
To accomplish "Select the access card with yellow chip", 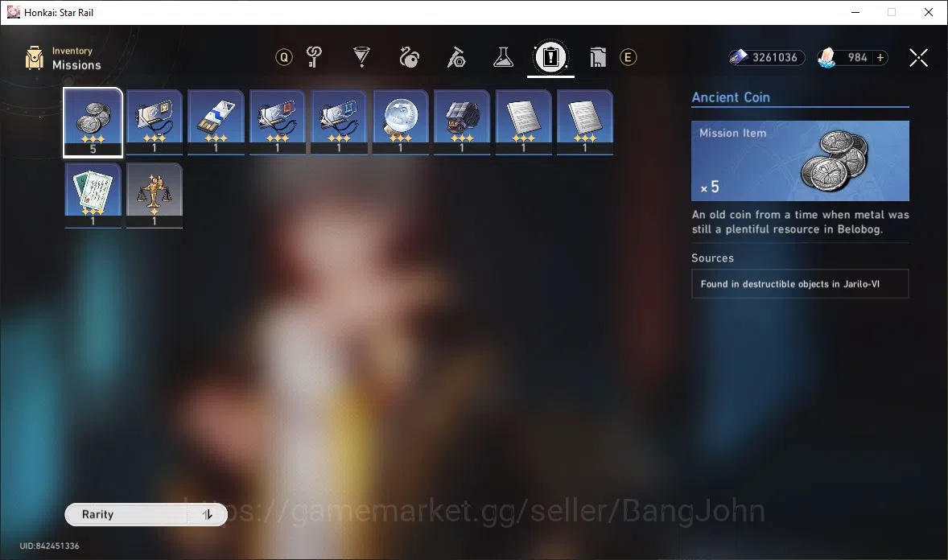I will [x=155, y=122].
